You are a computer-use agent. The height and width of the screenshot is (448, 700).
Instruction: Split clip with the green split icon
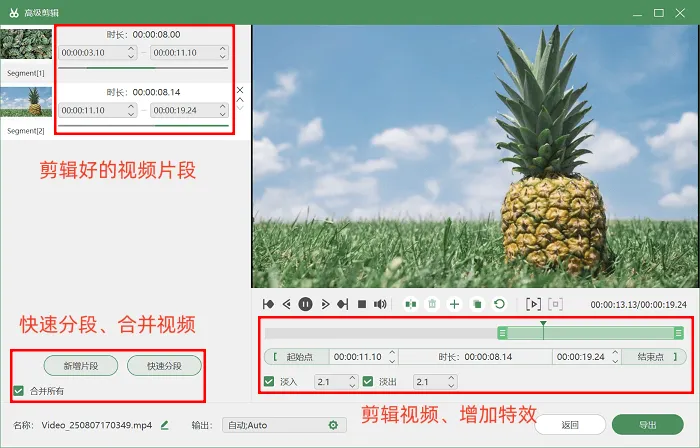pos(411,304)
